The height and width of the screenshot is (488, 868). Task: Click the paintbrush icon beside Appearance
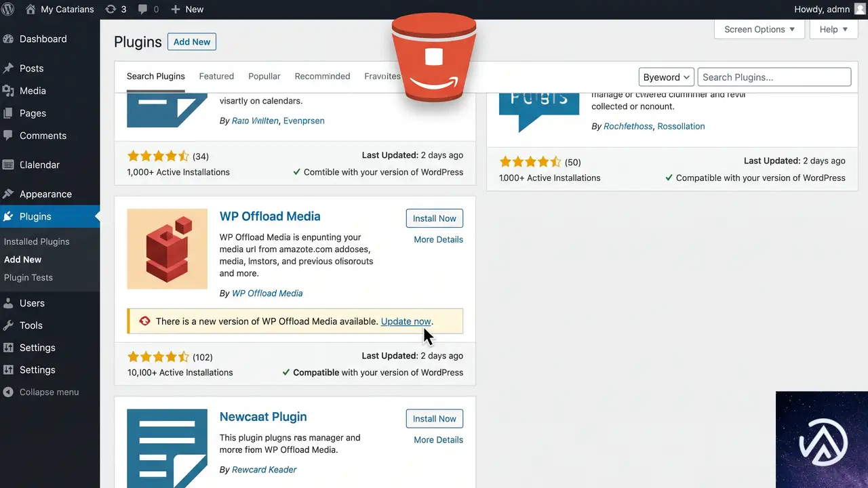click(8, 194)
